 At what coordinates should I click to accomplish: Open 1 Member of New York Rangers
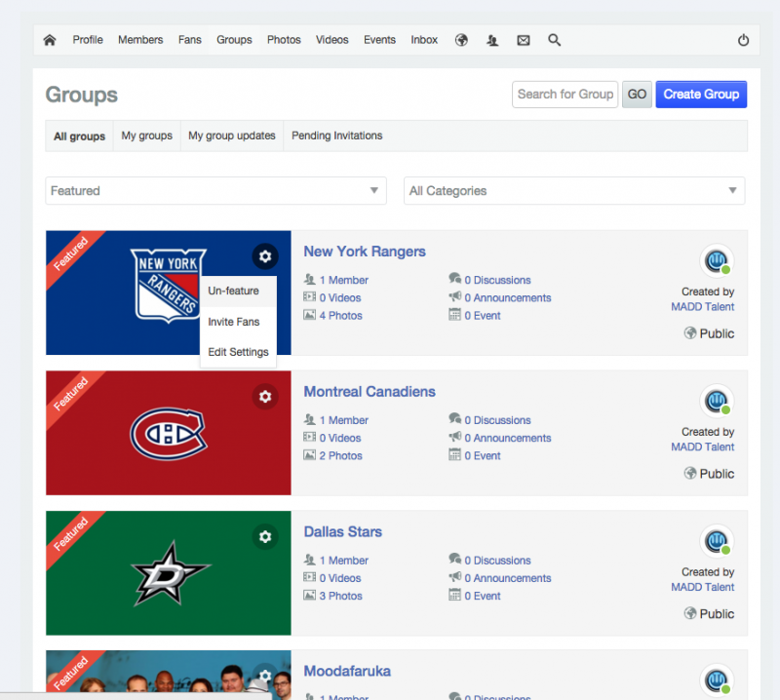click(344, 281)
